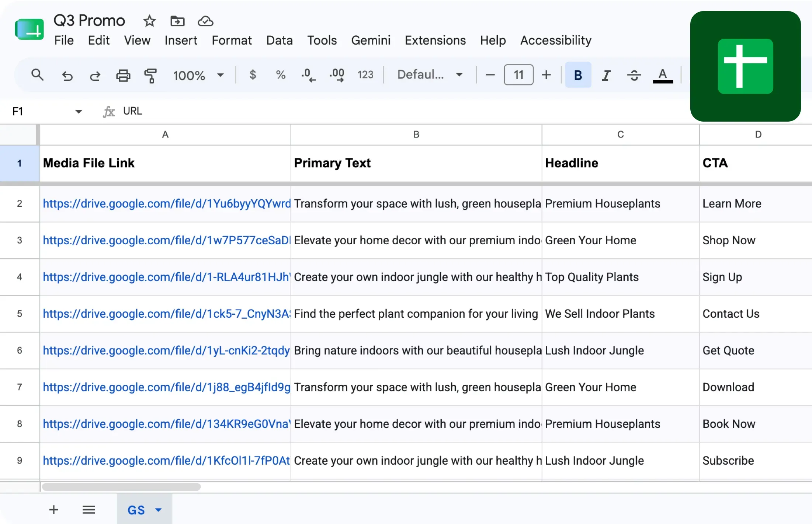Open the zoom 100% dropdown

click(198, 75)
